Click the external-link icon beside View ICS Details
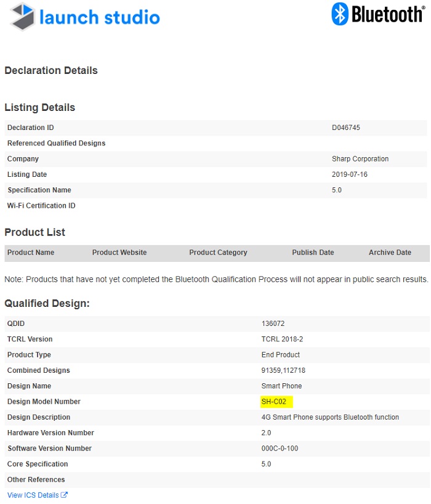This screenshot has height=504, width=431. click(65, 495)
